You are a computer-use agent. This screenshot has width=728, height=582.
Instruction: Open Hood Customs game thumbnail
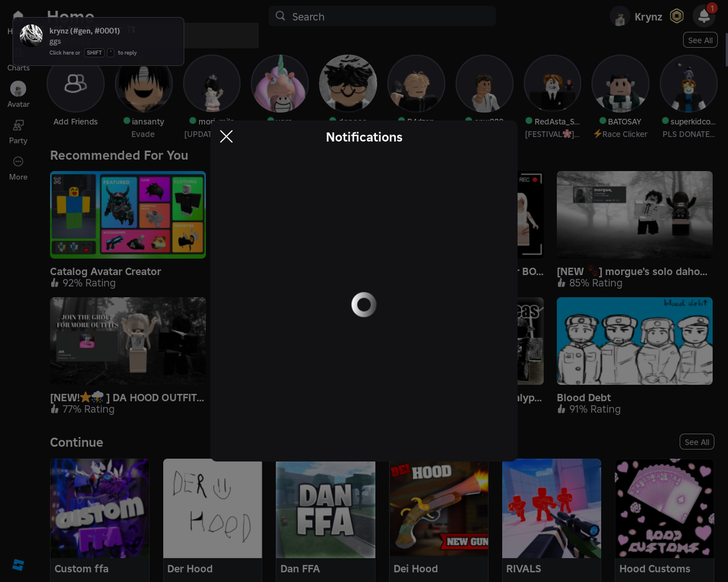coord(664,509)
